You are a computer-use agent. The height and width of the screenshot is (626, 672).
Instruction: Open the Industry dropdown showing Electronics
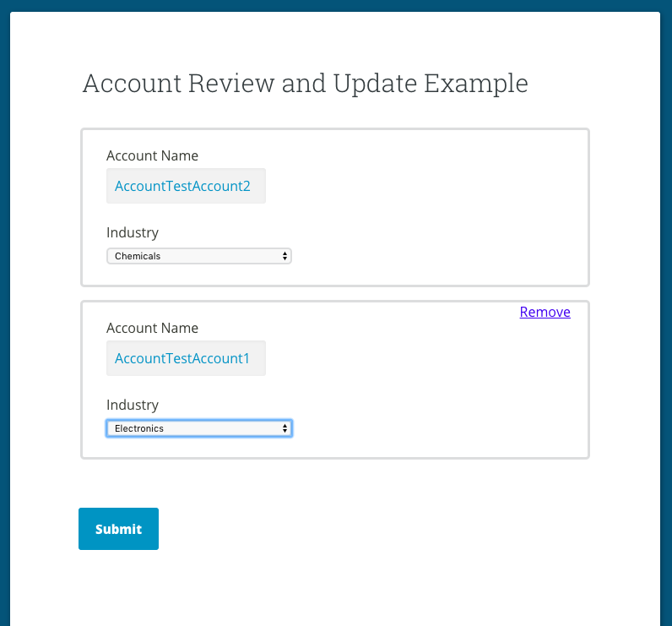[x=199, y=428]
